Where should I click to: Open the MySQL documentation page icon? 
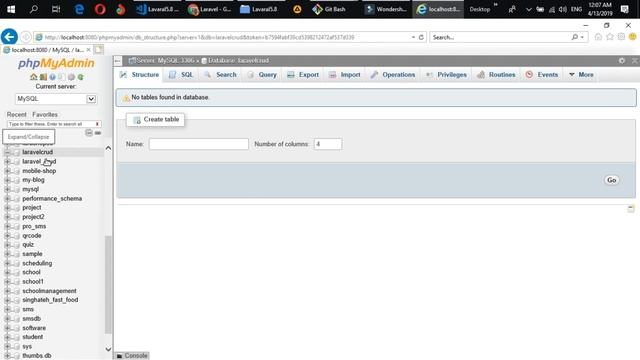pyautogui.click(x=62, y=77)
